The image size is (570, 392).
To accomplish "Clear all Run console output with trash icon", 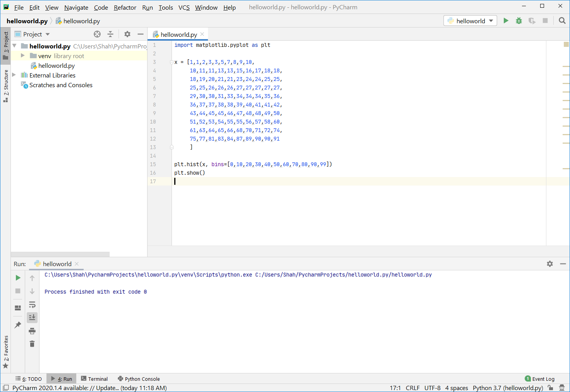I will tap(32, 344).
